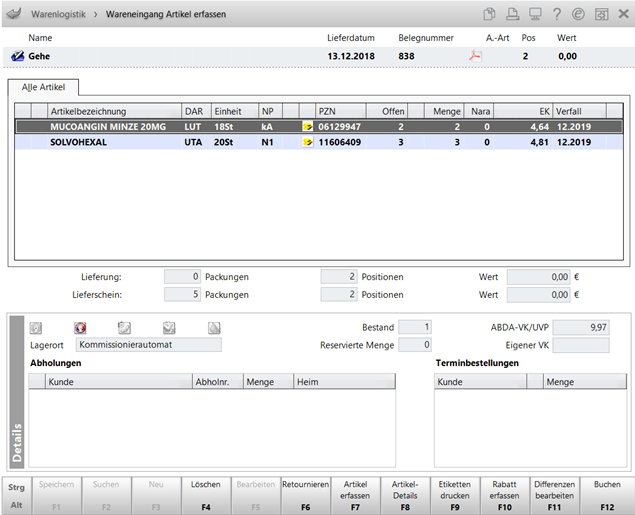Click the Bestand field

[415, 327]
